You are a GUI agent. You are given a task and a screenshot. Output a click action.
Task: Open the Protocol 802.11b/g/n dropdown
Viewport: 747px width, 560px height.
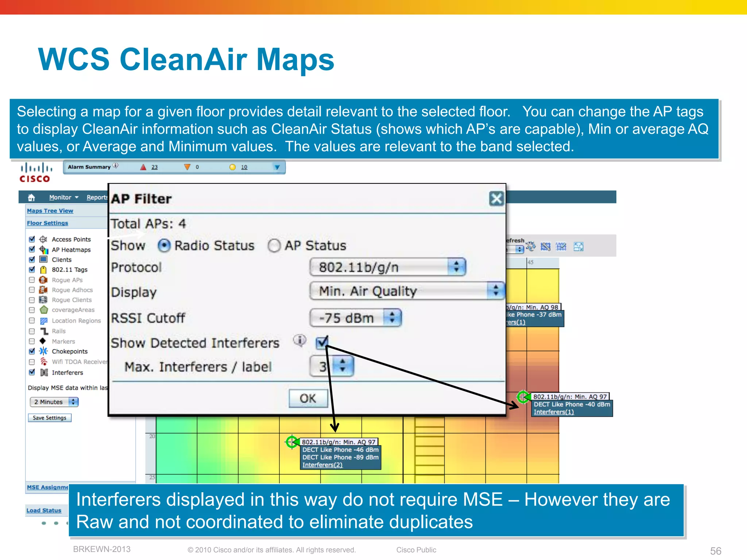(387, 267)
